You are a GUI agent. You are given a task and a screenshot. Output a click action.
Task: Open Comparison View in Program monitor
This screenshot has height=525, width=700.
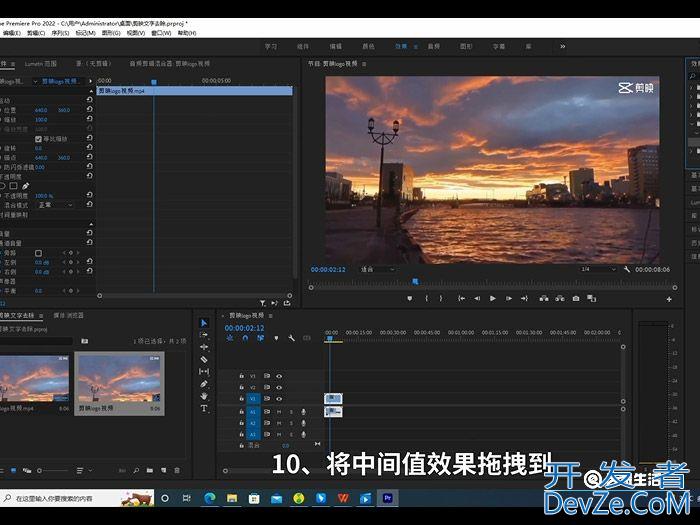(592, 298)
